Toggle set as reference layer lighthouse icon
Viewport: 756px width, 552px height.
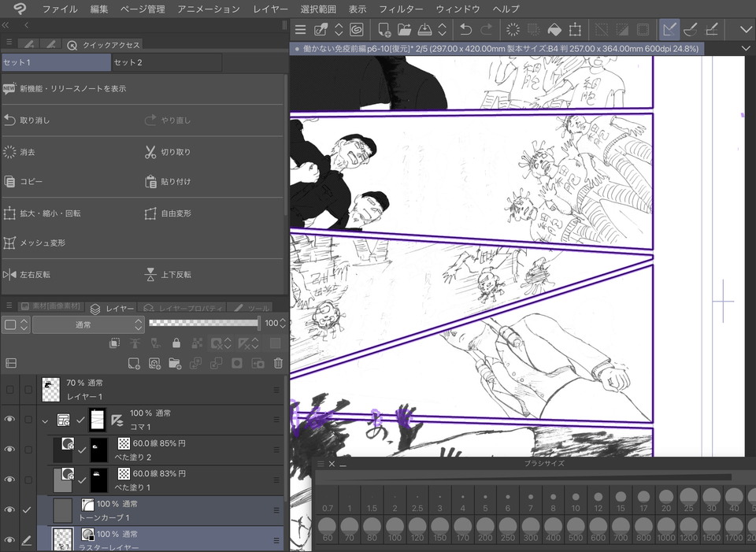(x=135, y=343)
